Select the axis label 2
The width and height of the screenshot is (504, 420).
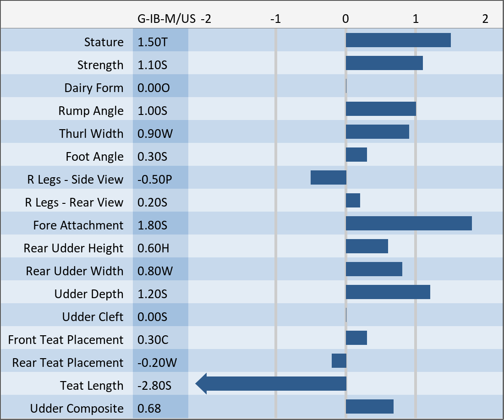coord(485,19)
